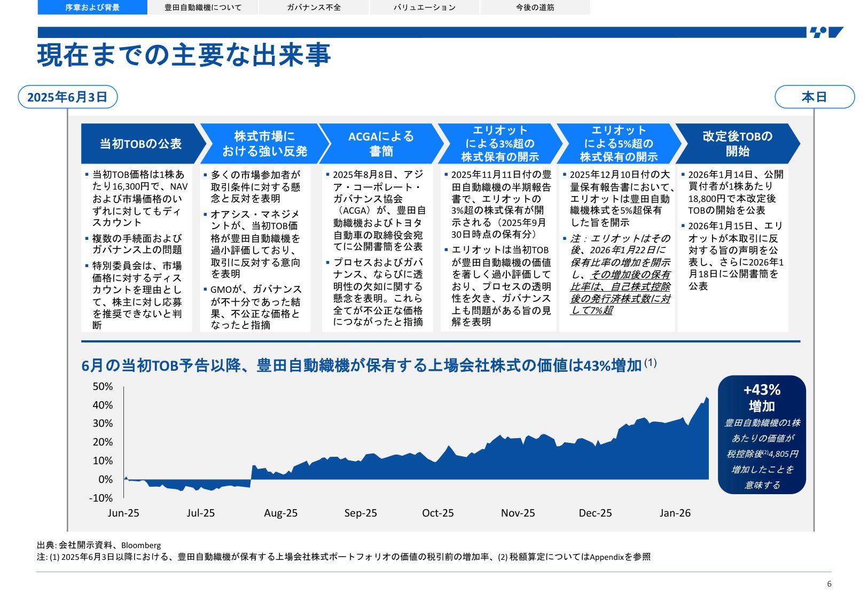Screen dimensions: 868x601
Task: Click the ACGAによる書簡 chevron banner
Action: point(380,143)
